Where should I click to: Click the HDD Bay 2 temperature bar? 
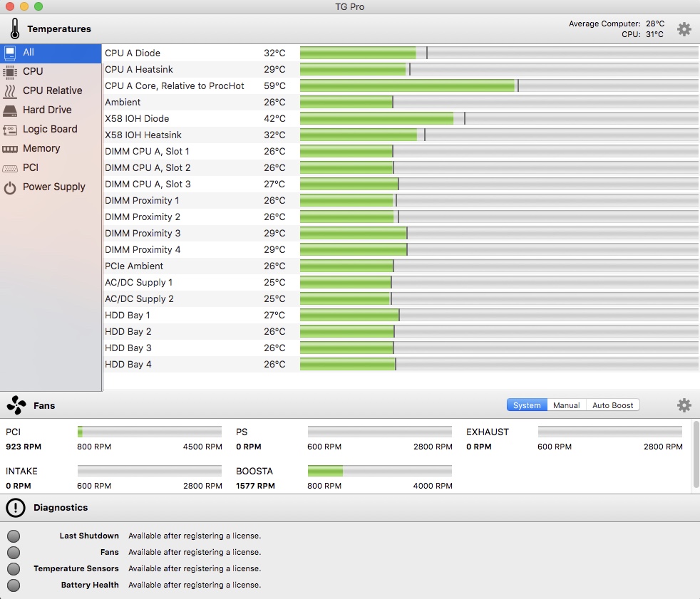[x=499, y=332]
